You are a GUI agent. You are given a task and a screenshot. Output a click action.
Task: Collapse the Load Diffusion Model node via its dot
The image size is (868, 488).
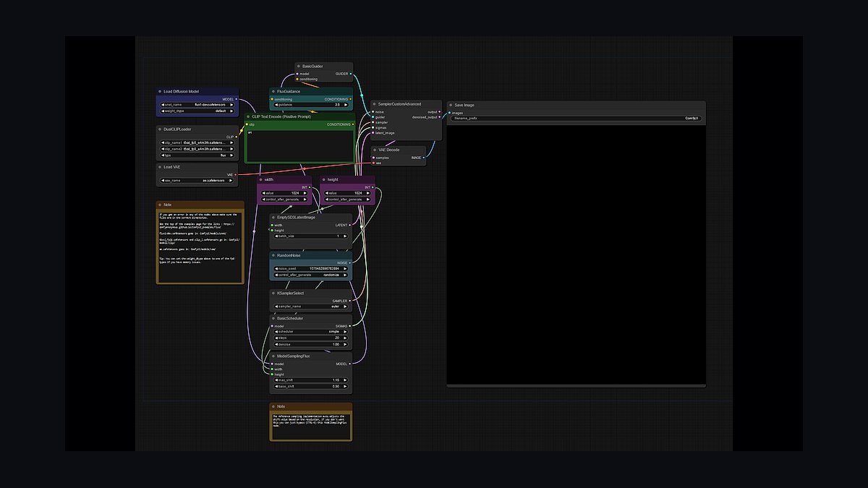160,92
